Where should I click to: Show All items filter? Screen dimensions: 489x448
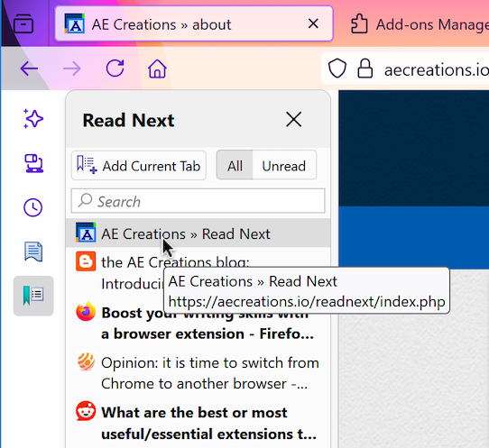(235, 166)
